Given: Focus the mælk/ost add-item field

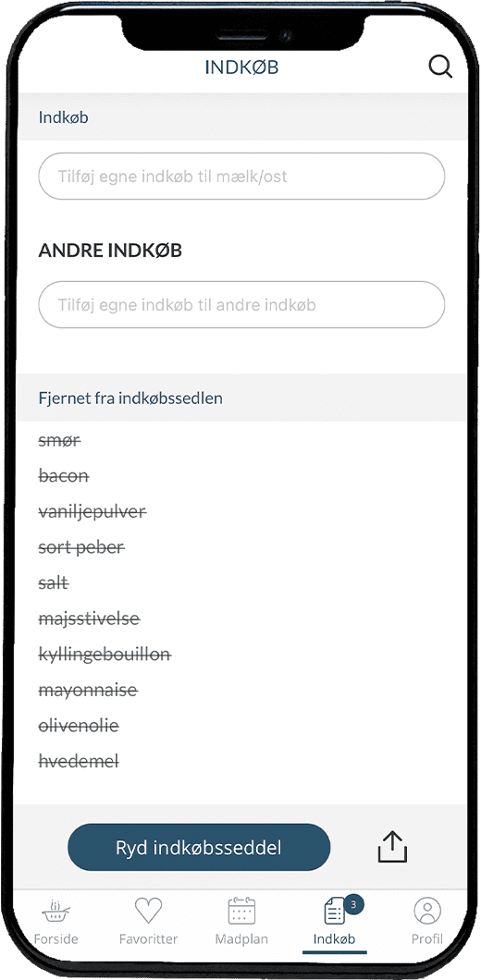Looking at the screenshot, I should click(x=241, y=177).
